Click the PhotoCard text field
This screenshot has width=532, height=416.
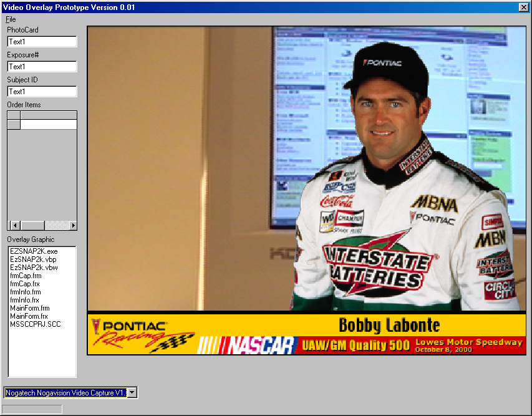42,42
